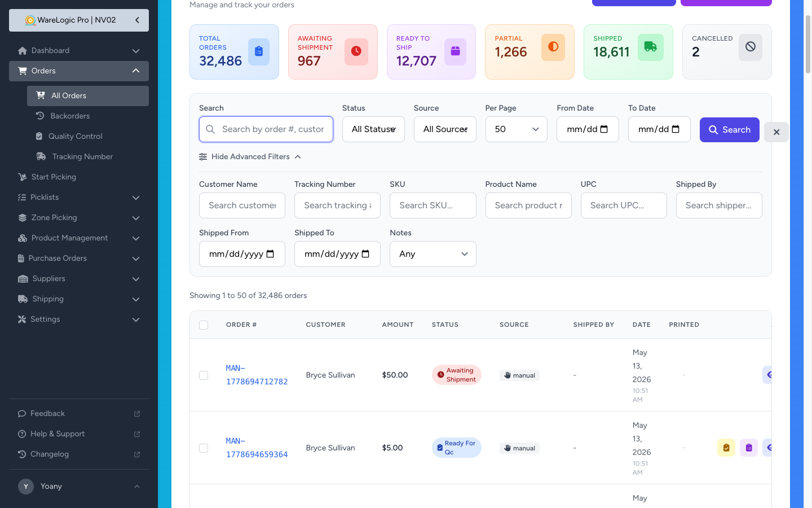
Task: Check the box for order MAN-1778694659364
Action: pyautogui.click(x=204, y=448)
